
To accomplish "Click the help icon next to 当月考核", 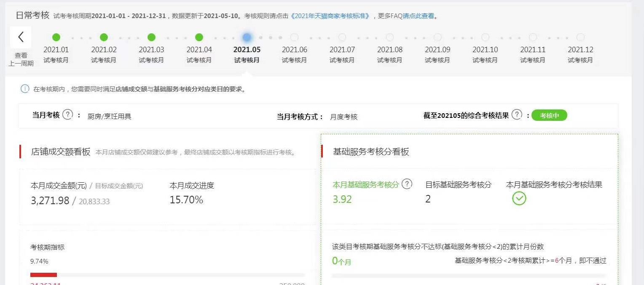I will tap(67, 115).
